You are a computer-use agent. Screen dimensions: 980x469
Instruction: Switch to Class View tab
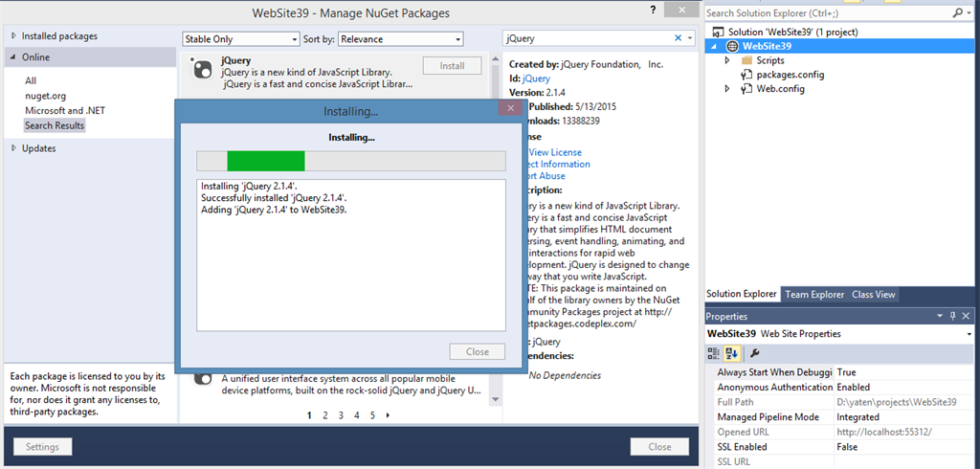pyautogui.click(x=873, y=295)
